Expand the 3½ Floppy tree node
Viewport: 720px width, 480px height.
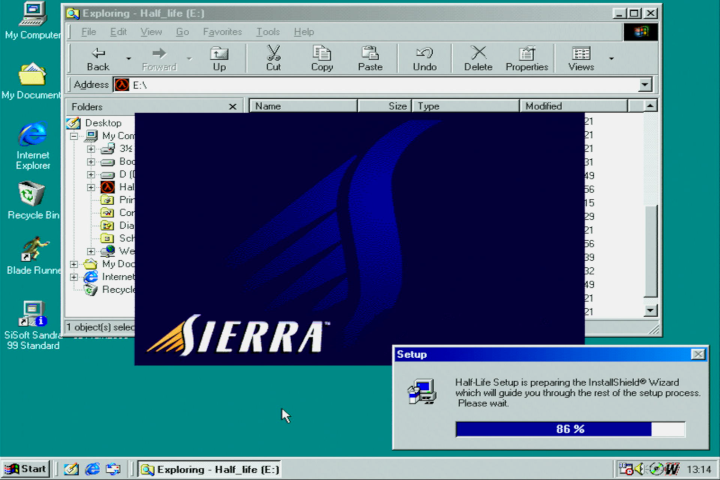tap(91, 149)
